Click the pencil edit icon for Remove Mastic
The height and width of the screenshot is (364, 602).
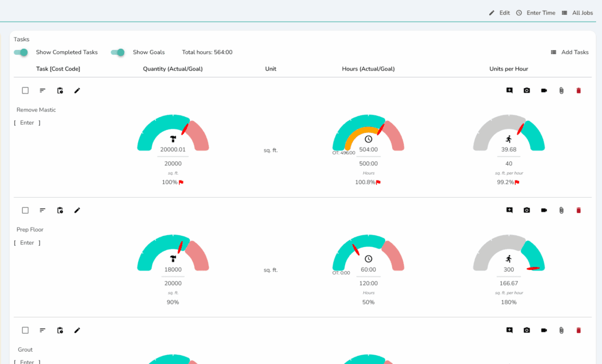point(77,91)
